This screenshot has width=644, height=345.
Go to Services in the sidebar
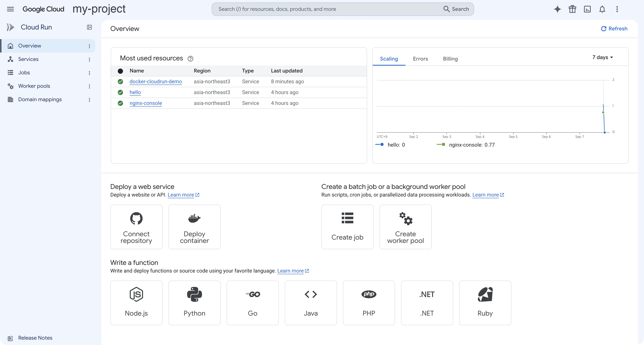pos(28,59)
